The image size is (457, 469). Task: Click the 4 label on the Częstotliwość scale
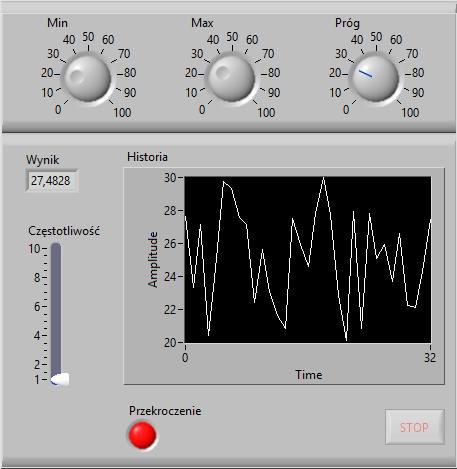[37, 336]
